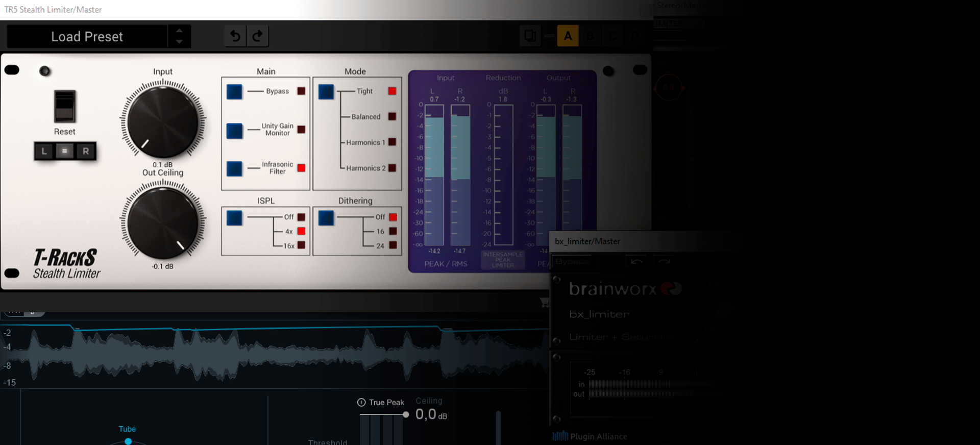Click the input knob value 0.1 dB
Viewport: 980px width, 445px height.
(x=163, y=165)
